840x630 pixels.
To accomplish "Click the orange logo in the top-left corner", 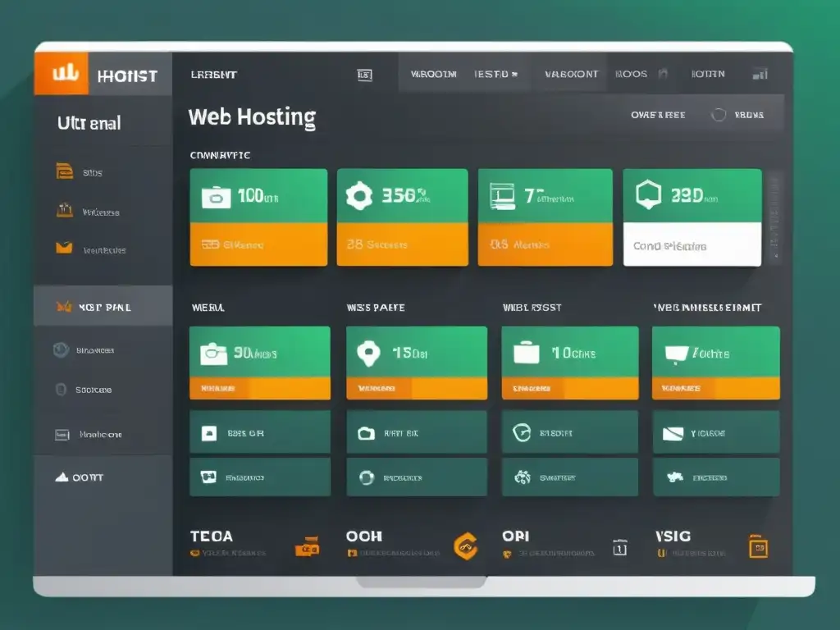I will [62, 74].
